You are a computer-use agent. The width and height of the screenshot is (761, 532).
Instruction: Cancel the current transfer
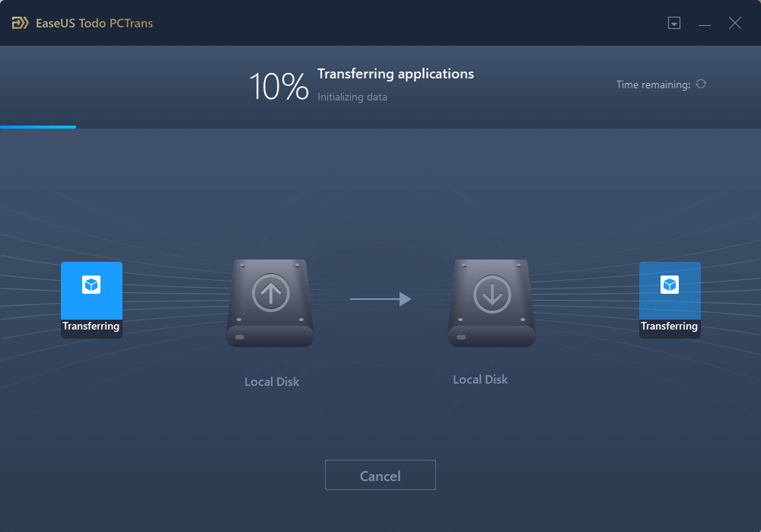coord(380,475)
